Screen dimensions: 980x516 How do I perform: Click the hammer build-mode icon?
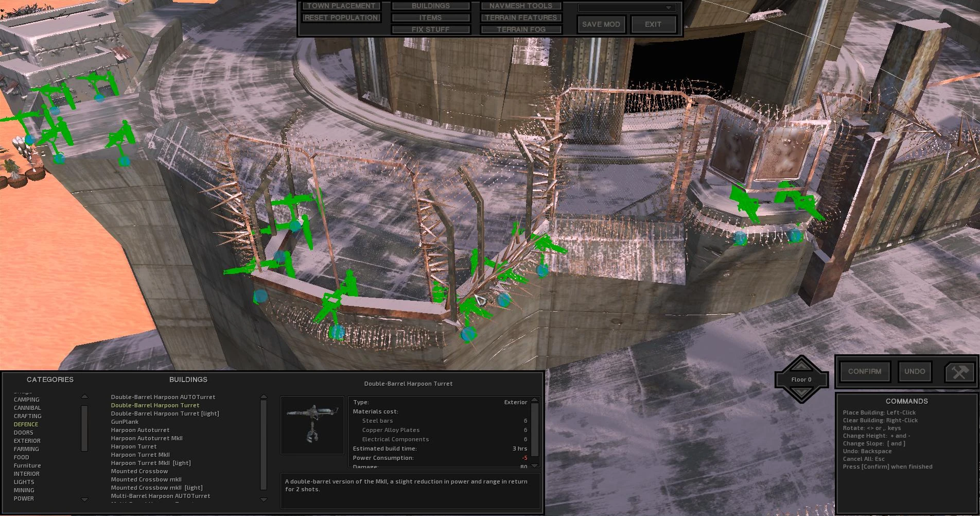point(960,372)
